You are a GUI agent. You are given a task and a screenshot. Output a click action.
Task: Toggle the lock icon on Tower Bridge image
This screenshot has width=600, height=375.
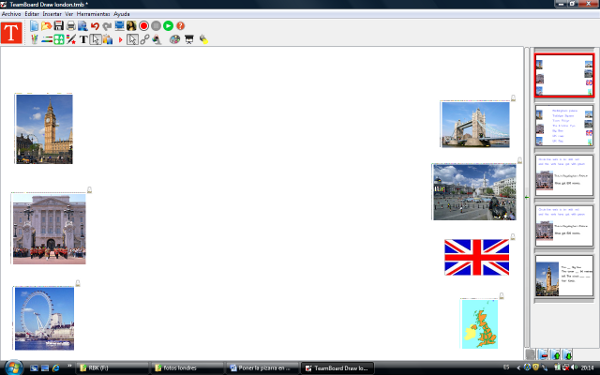pos(513,98)
